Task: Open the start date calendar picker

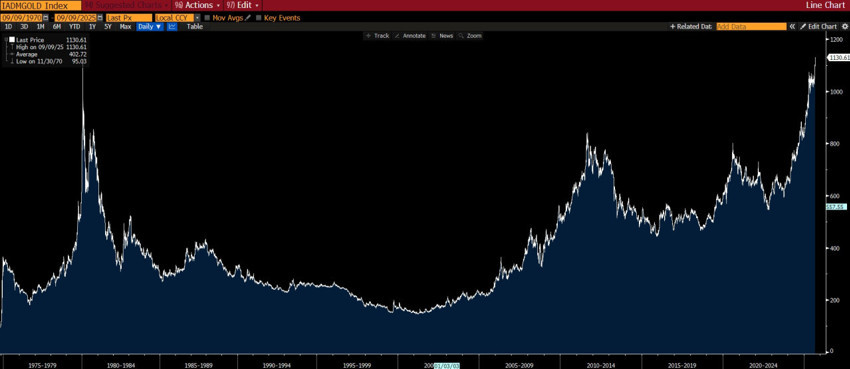Action: (x=46, y=18)
